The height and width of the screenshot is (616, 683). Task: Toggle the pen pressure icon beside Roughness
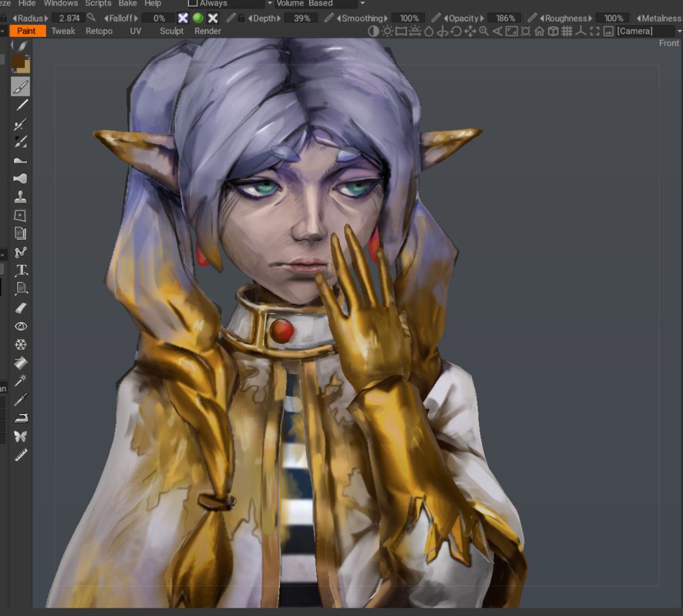tap(532, 18)
